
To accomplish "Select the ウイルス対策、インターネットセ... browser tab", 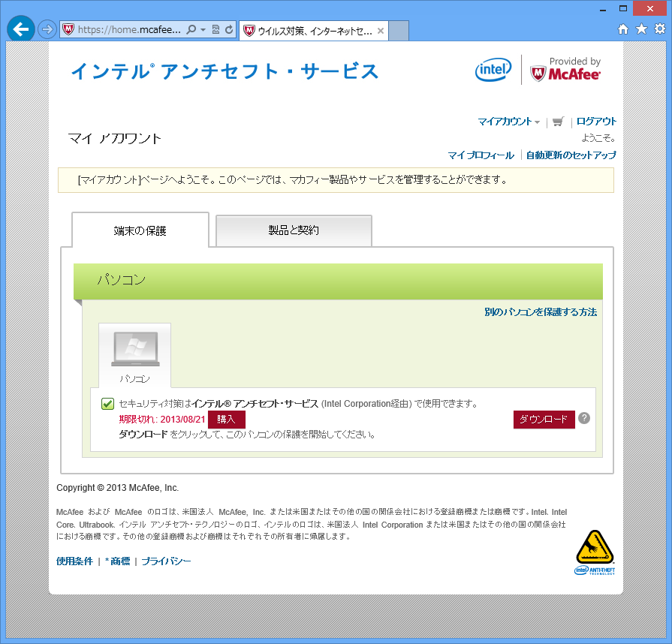I will [x=314, y=31].
